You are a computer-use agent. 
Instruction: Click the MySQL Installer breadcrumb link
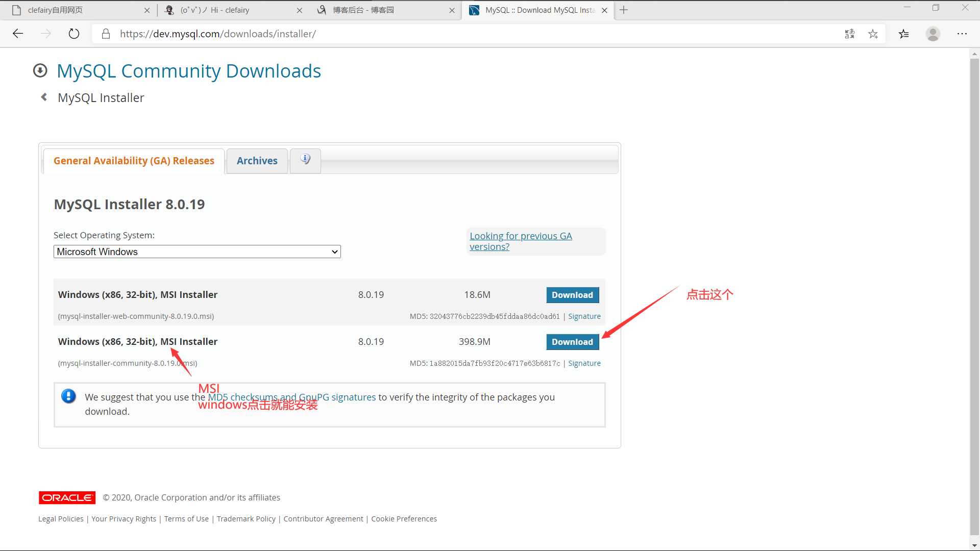pyautogui.click(x=101, y=97)
